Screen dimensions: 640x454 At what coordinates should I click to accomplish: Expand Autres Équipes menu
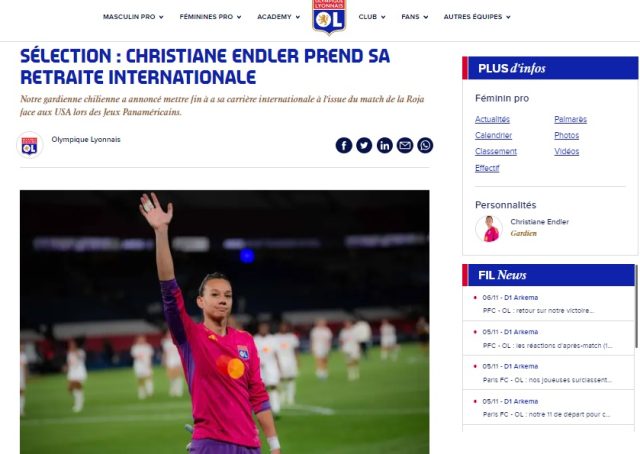point(477,17)
